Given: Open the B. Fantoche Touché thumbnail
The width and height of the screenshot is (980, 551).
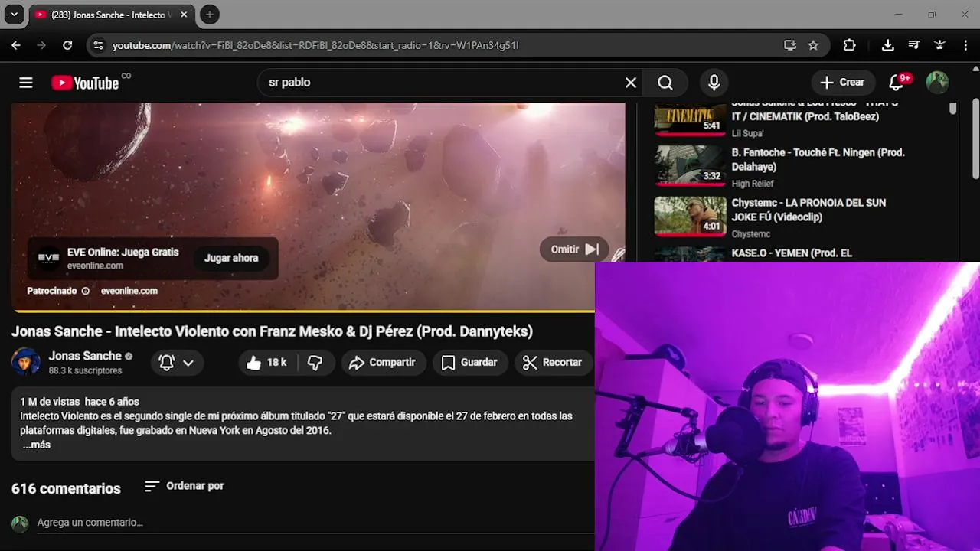Looking at the screenshot, I should pyautogui.click(x=690, y=166).
